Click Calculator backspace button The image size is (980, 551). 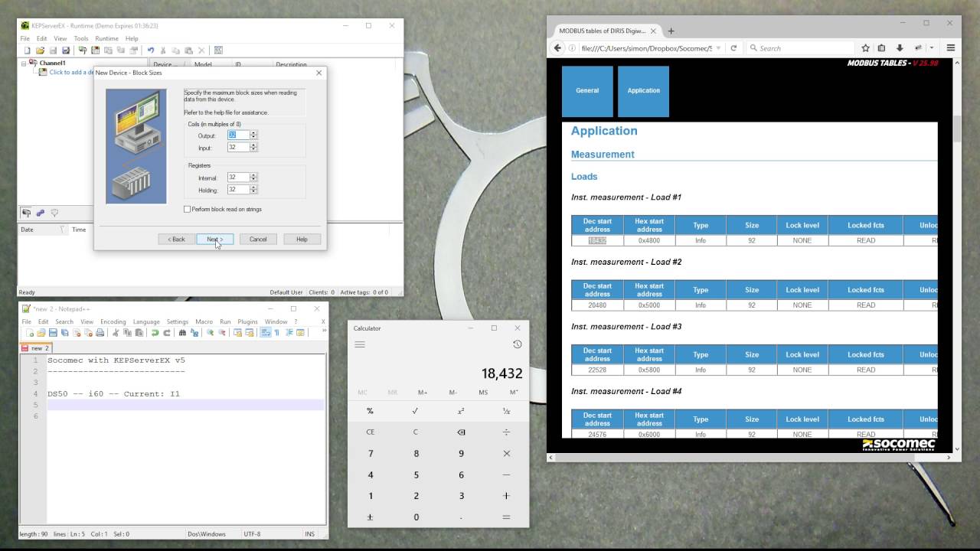click(461, 432)
